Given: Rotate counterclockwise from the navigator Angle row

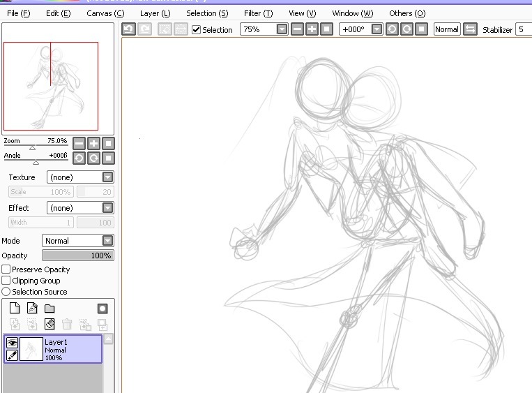Looking at the screenshot, I should 79,158.
